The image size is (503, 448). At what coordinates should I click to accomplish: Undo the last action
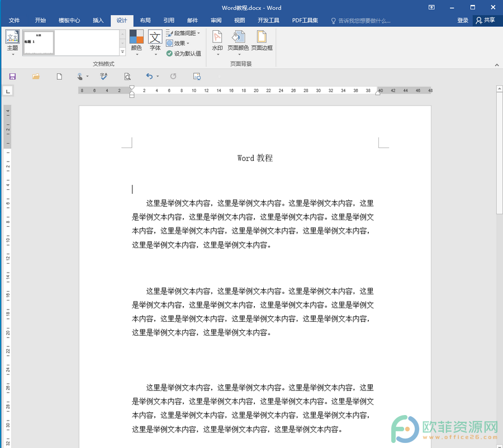(149, 77)
